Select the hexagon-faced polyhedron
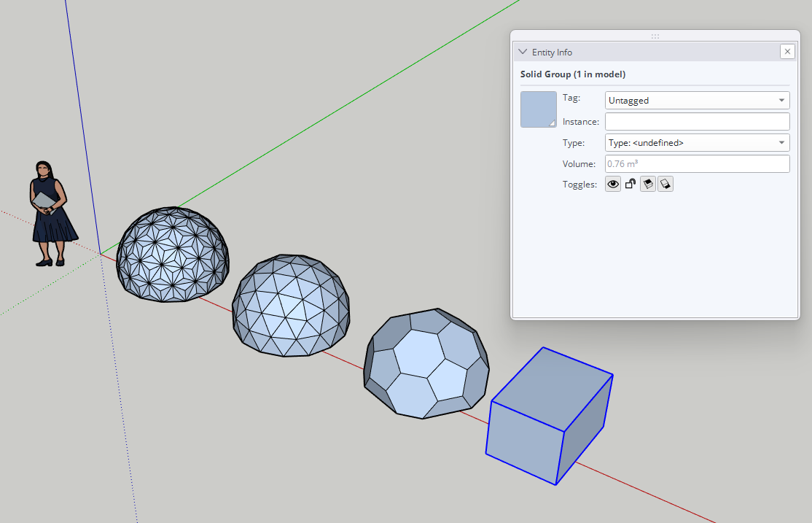The width and height of the screenshot is (812, 523). coord(426,363)
